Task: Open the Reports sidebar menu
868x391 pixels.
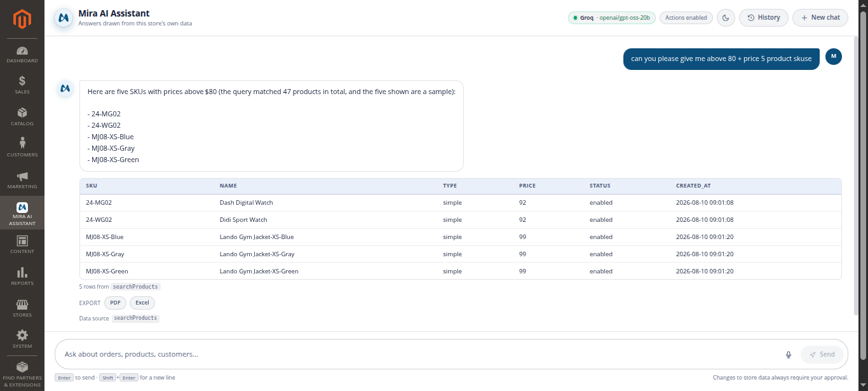Action: 22,277
